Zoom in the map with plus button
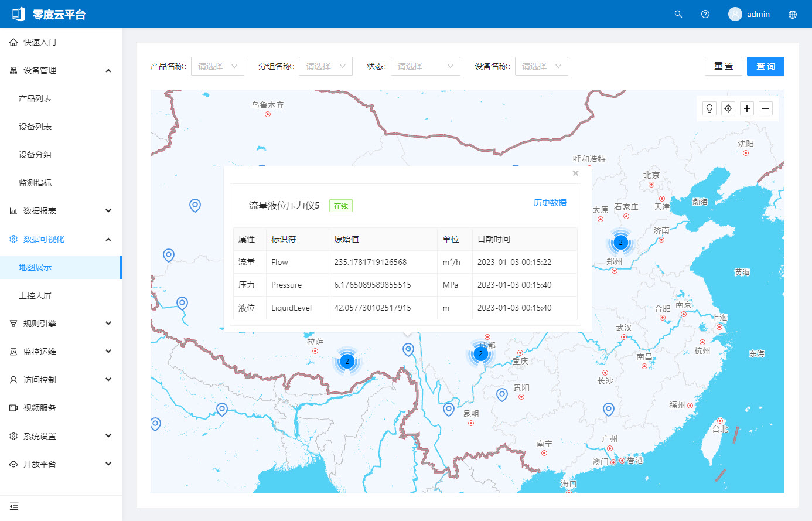This screenshot has height=521, width=812. click(747, 108)
